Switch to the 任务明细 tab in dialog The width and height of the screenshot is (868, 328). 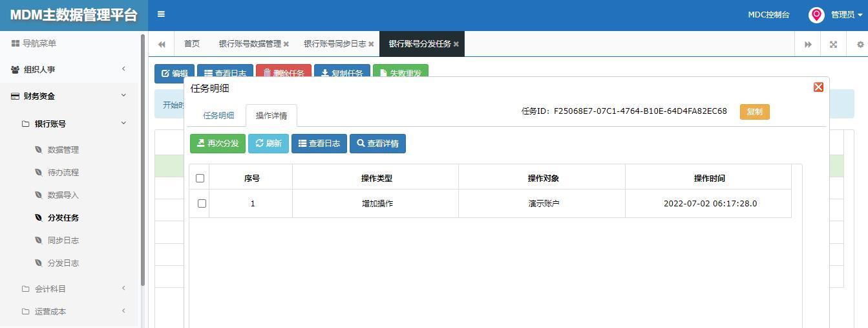pyautogui.click(x=218, y=115)
